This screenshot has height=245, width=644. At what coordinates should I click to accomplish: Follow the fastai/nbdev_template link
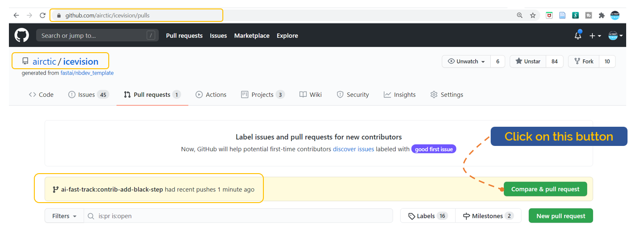pos(87,73)
